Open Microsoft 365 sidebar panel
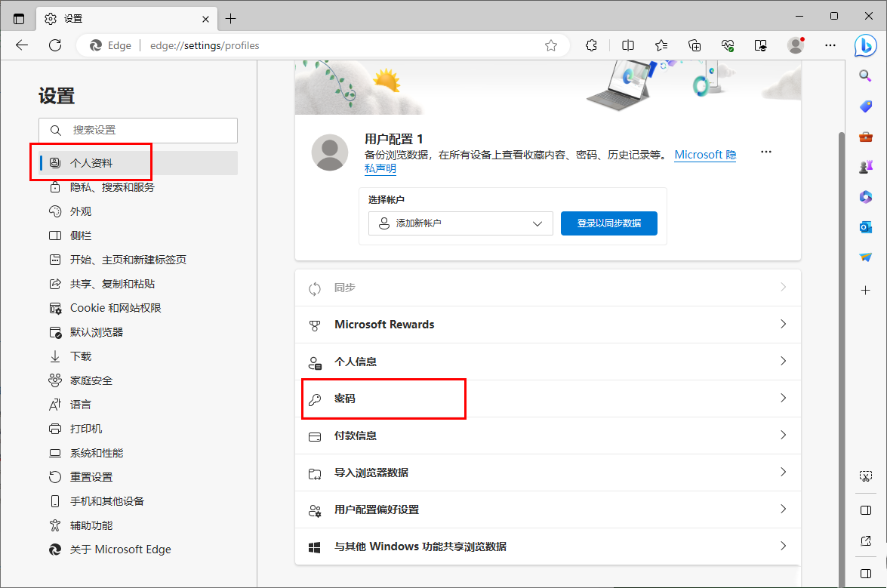The image size is (887, 588). pyautogui.click(x=865, y=196)
